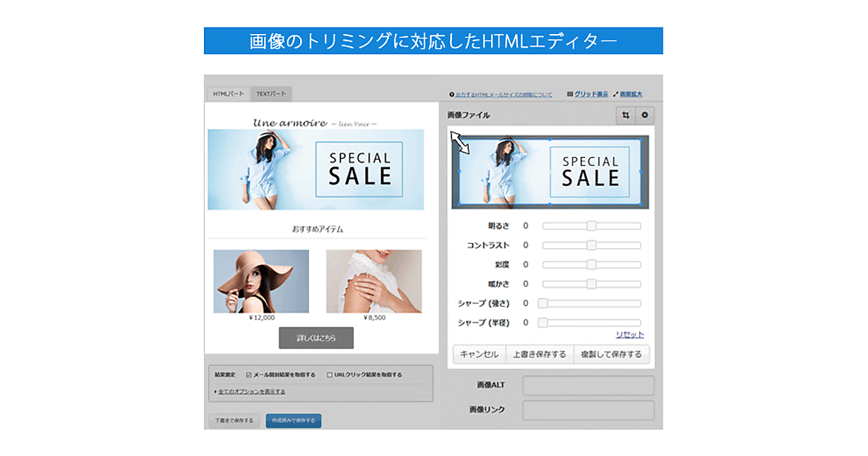
Task: Click the ¥12,000 price text
Action: coord(262,318)
